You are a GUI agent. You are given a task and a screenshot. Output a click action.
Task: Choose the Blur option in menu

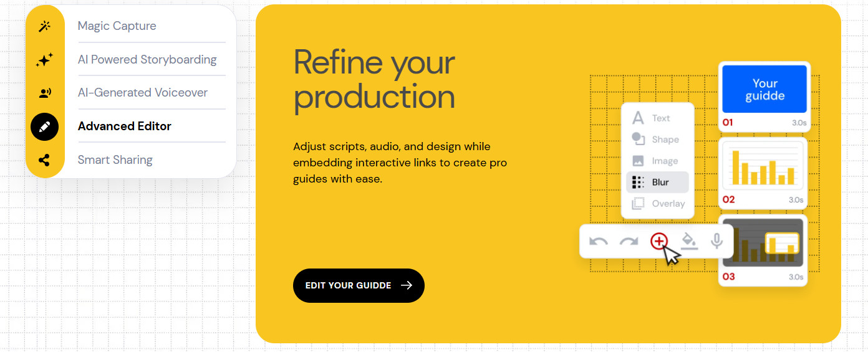(657, 182)
